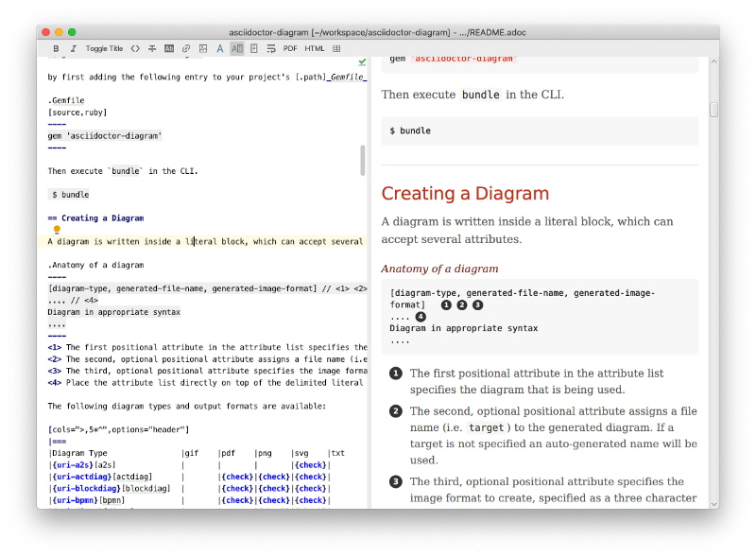
Task: Insert a table using the grid icon
Action: (x=336, y=48)
